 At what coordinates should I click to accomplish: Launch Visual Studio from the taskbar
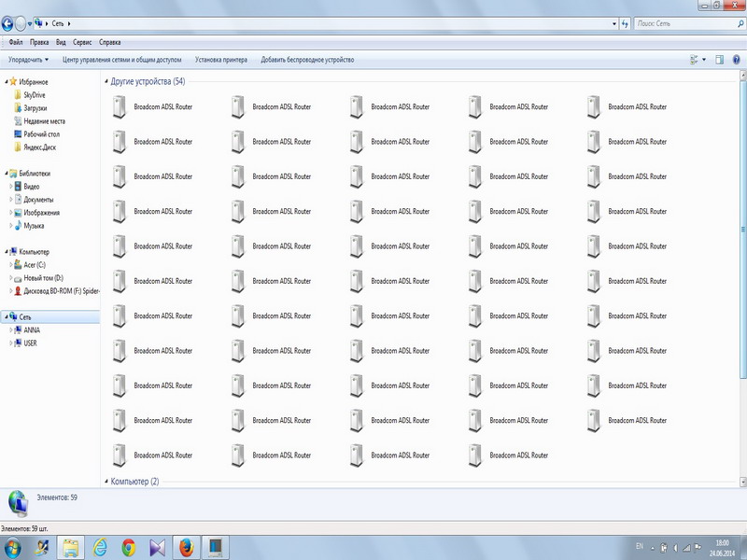(157, 548)
